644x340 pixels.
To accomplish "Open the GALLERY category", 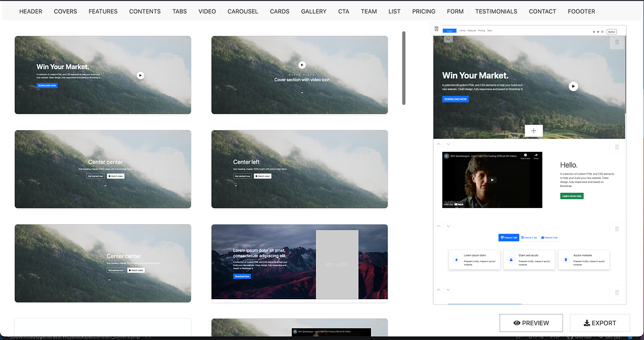I will click(x=314, y=11).
